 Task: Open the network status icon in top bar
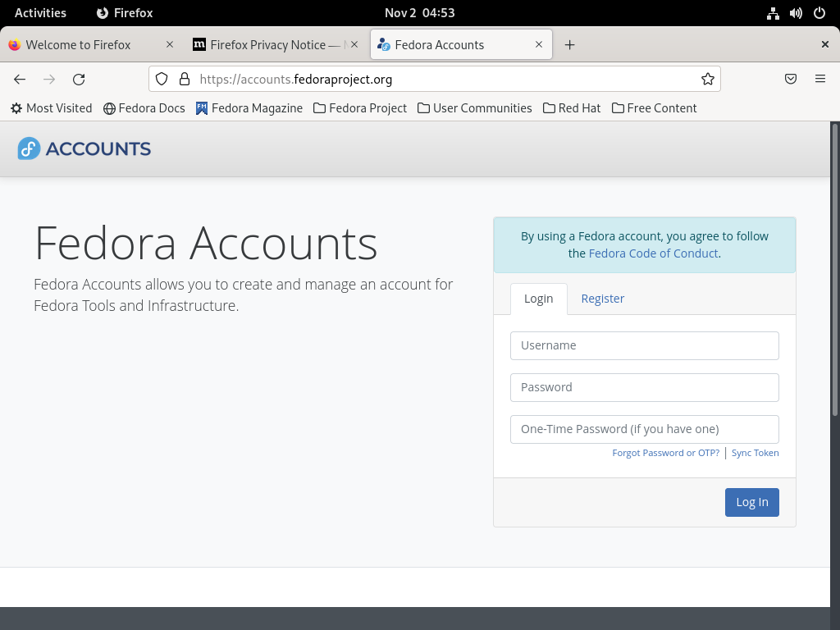pos(773,13)
